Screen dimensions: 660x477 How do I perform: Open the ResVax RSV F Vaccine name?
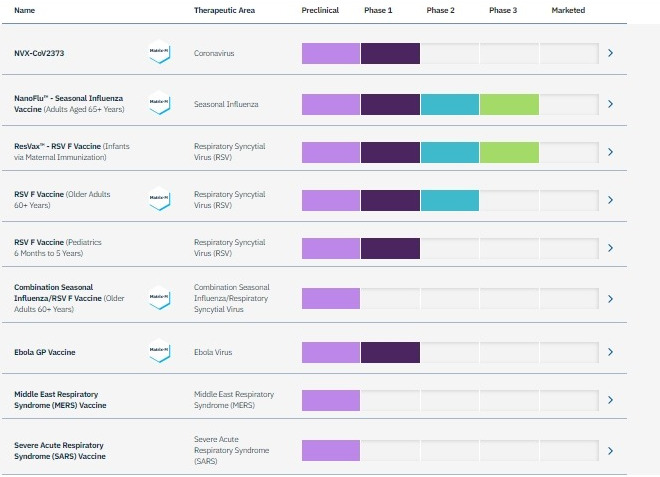[72, 152]
